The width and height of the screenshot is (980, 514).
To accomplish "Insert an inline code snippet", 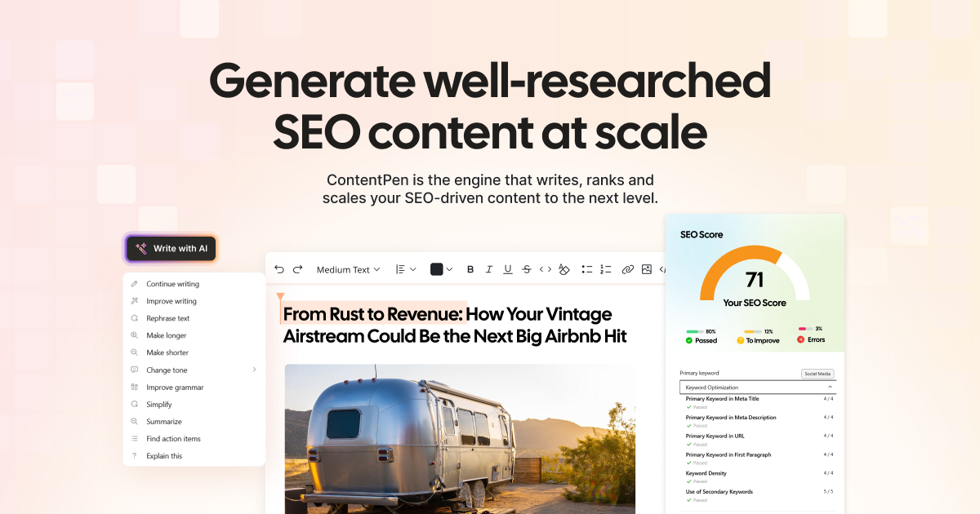I will [546, 268].
